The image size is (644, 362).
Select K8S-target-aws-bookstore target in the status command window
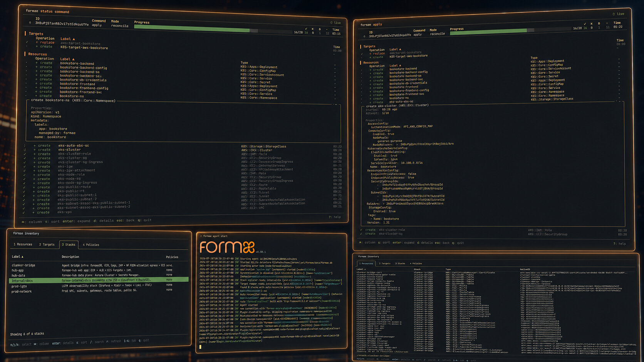point(84,48)
